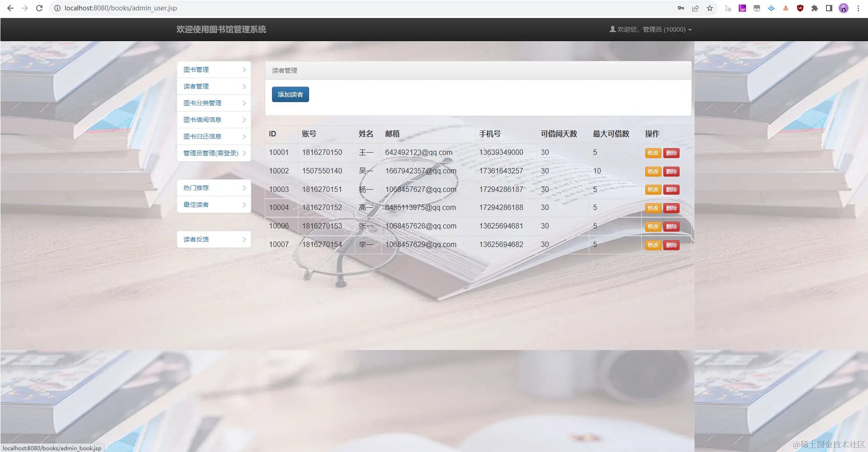Click 修改 for reader 10006
Image resolution: width=868 pixels, height=452 pixels.
click(x=653, y=227)
